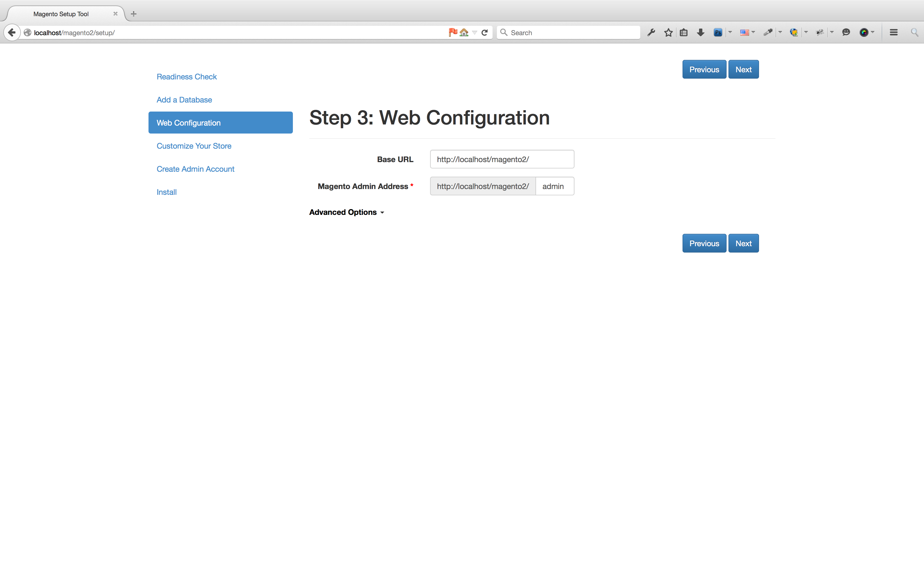This screenshot has width=924, height=577.
Task: Click the bookmarks list clipboard icon
Action: pyautogui.click(x=684, y=32)
